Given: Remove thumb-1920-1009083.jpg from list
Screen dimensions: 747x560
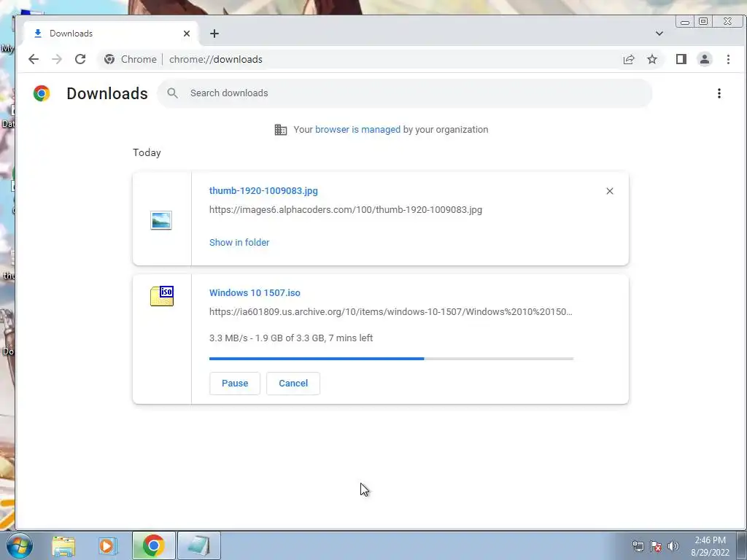Looking at the screenshot, I should pyautogui.click(x=609, y=191).
